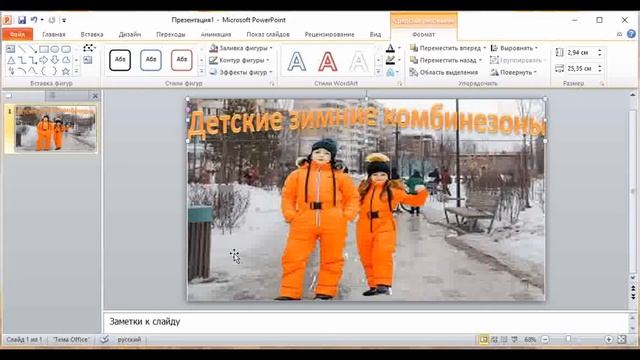
Task: Minimize the ribbon with the caret icon
Action: click(619, 34)
